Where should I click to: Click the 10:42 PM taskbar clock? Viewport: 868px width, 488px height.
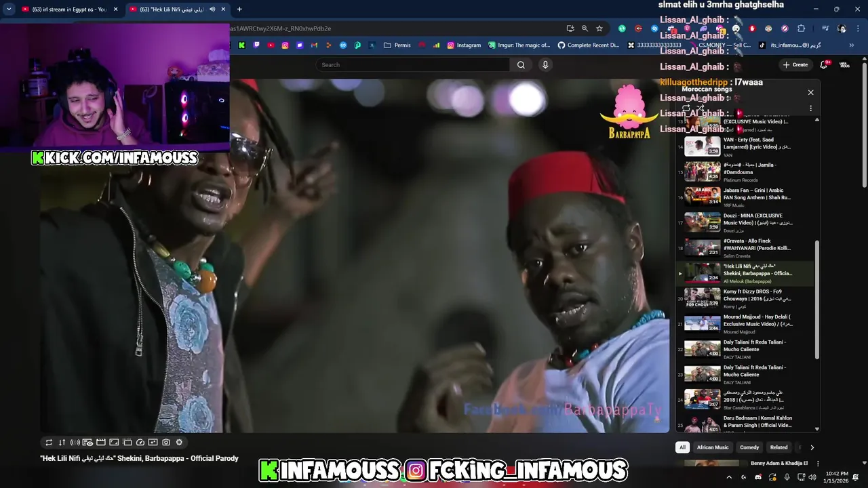[x=835, y=477]
